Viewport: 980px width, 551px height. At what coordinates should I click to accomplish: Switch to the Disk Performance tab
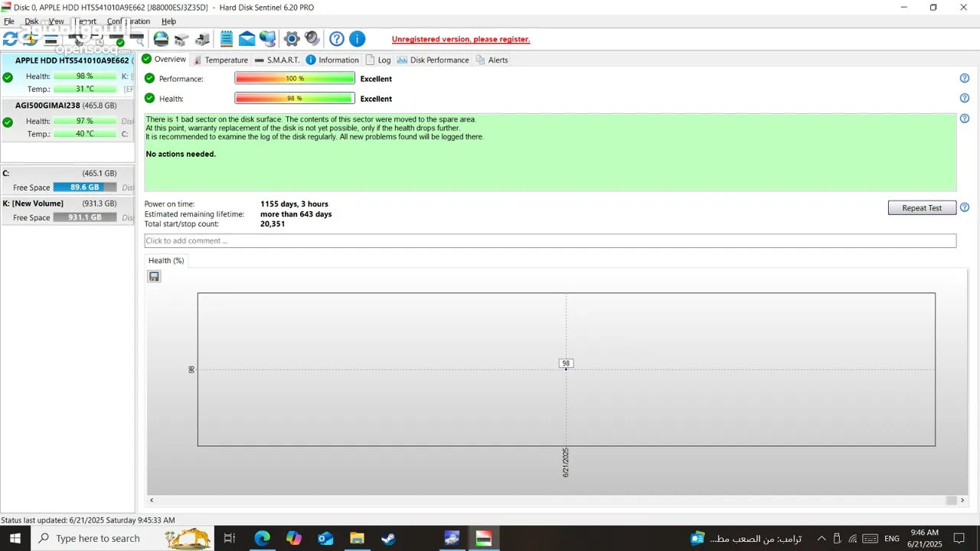[x=433, y=60]
